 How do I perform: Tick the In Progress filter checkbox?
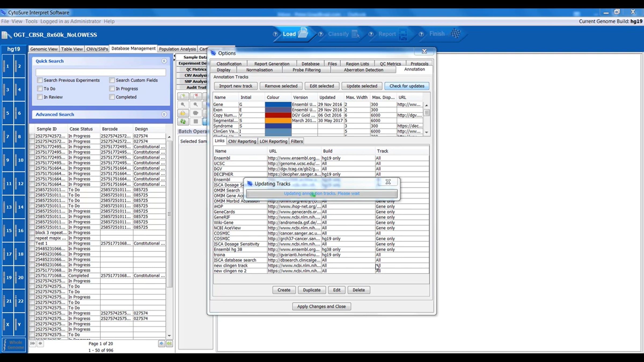click(112, 88)
